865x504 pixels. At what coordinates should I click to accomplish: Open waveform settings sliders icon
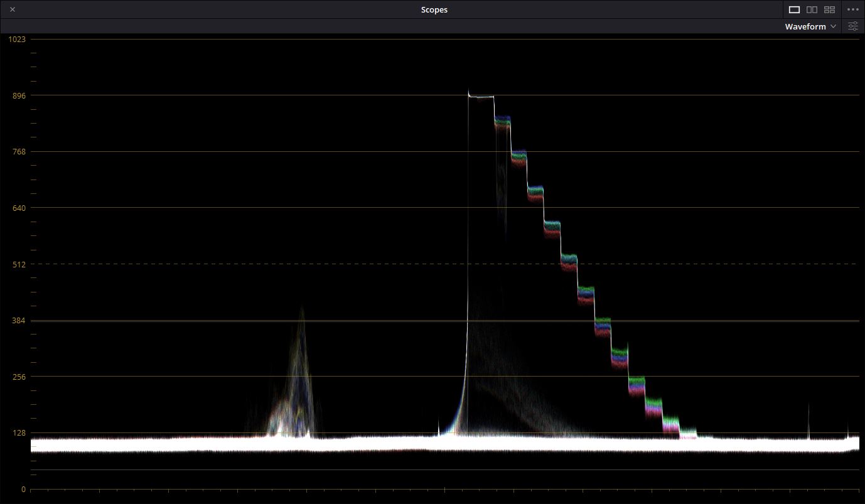pyautogui.click(x=853, y=26)
